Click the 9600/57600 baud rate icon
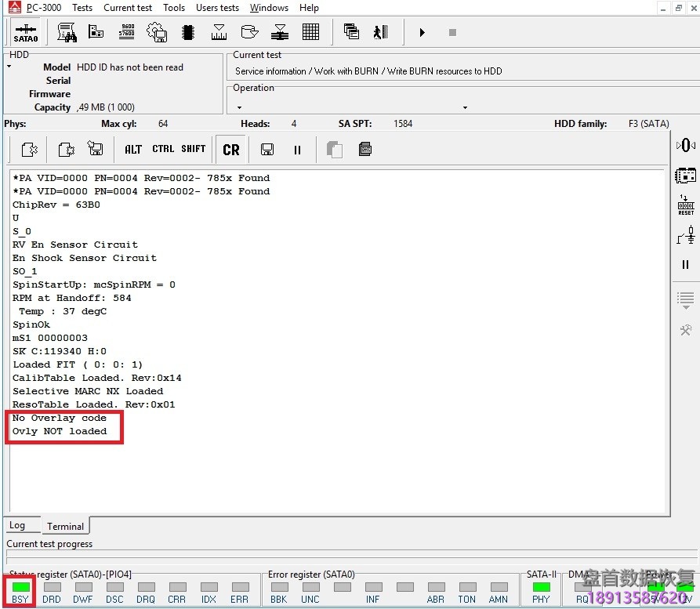Image resolution: width=700 pixels, height=609 pixels. (x=127, y=32)
